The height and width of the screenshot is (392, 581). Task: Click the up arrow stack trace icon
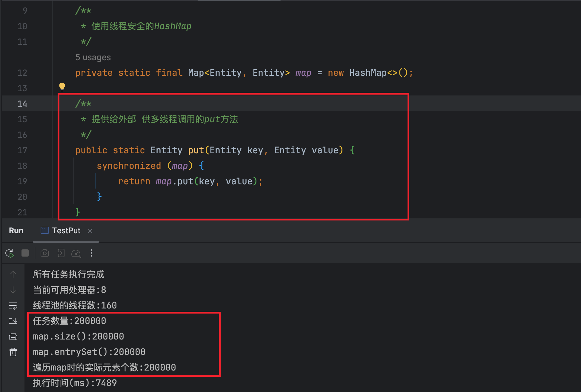point(13,274)
